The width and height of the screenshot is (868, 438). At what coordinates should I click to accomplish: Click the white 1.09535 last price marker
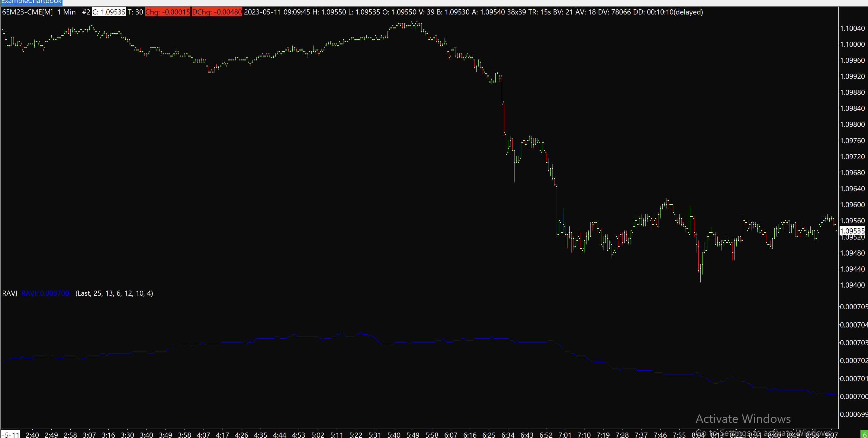coord(852,231)
